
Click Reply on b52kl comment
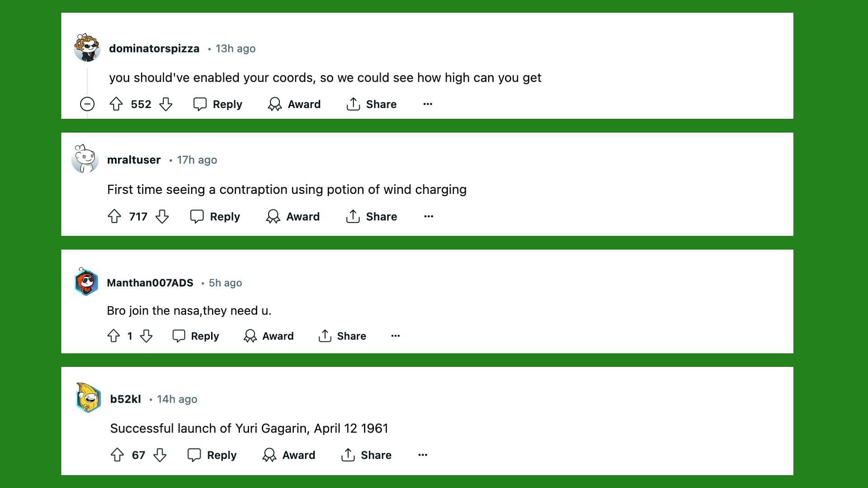click(x=212, y=455)
